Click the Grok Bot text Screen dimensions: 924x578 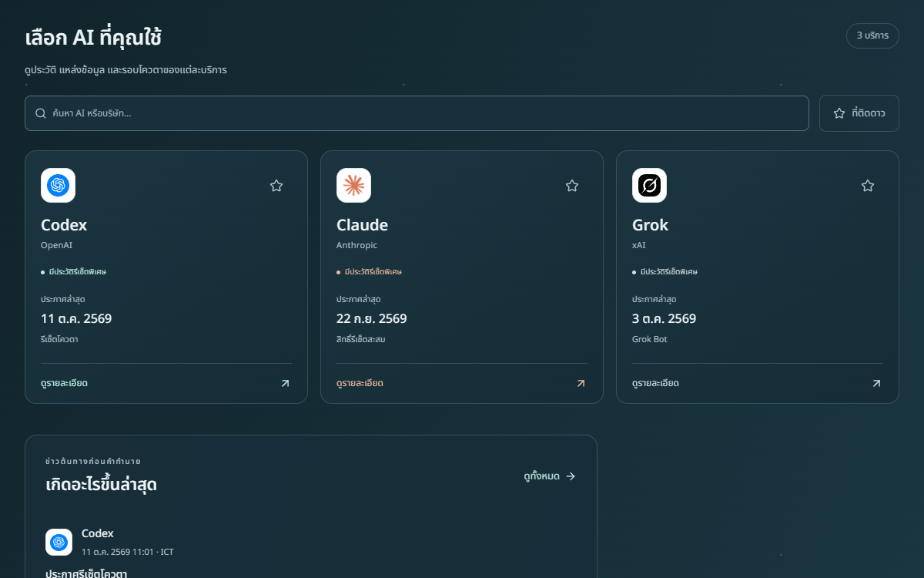650,339
